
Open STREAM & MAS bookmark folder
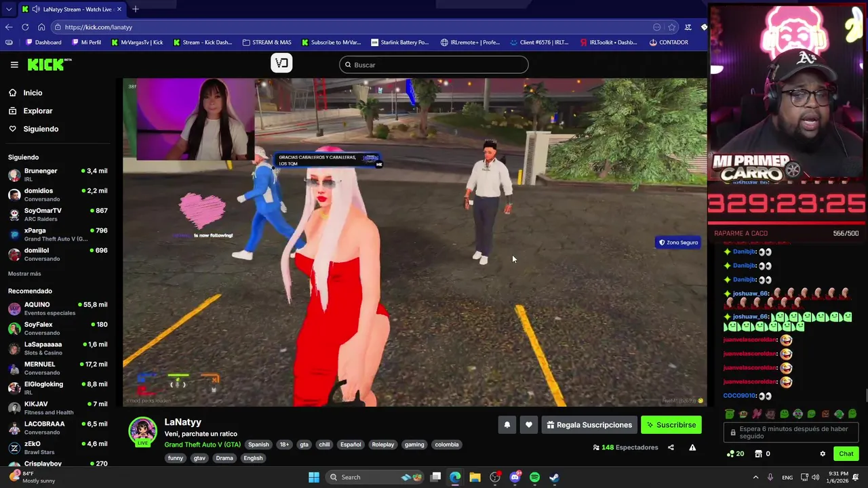[267, 42]
